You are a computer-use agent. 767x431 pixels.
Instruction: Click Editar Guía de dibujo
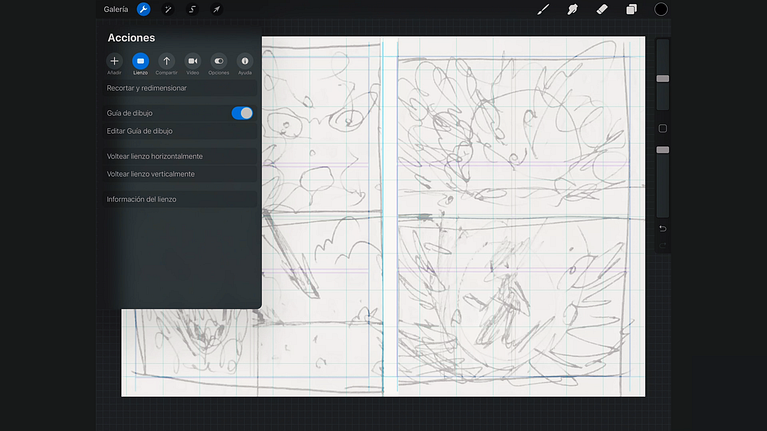(x=140, y=131)
